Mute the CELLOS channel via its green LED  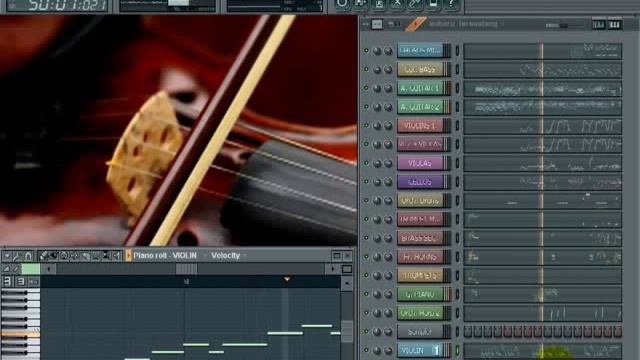366,181
